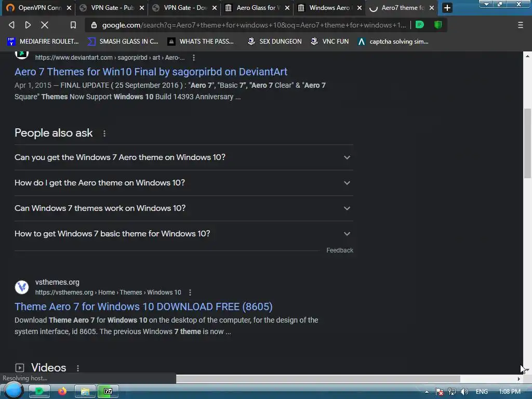This screenshot has height=399, width=532.
Task: Go back using the browser back arrow
Action: (x=11, y=25)
